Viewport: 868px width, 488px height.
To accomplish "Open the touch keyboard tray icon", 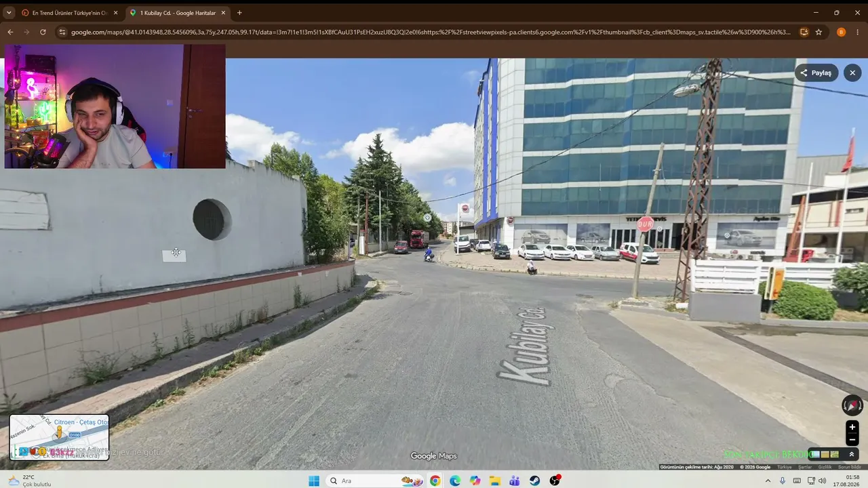I will click(x=796, y=481).
